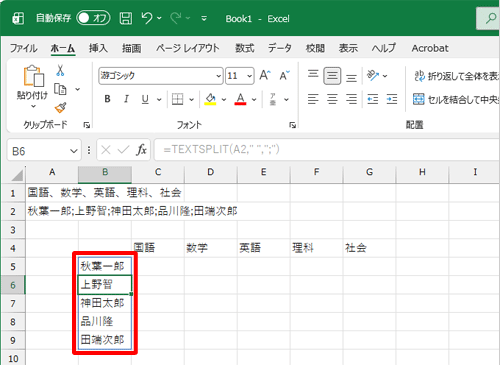Viewport: 500px width, 365px height.
Task: Open the Acrobat tab
Action: click(x=430, y=48)
